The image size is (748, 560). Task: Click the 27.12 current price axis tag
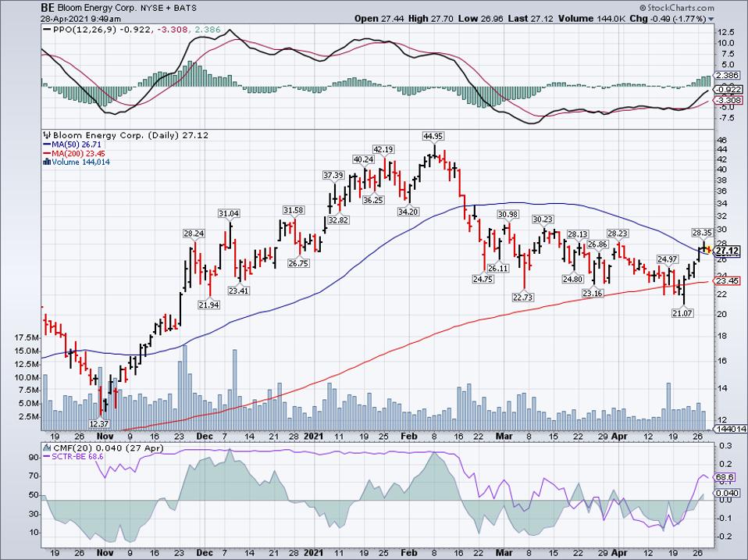coord(728,251)
